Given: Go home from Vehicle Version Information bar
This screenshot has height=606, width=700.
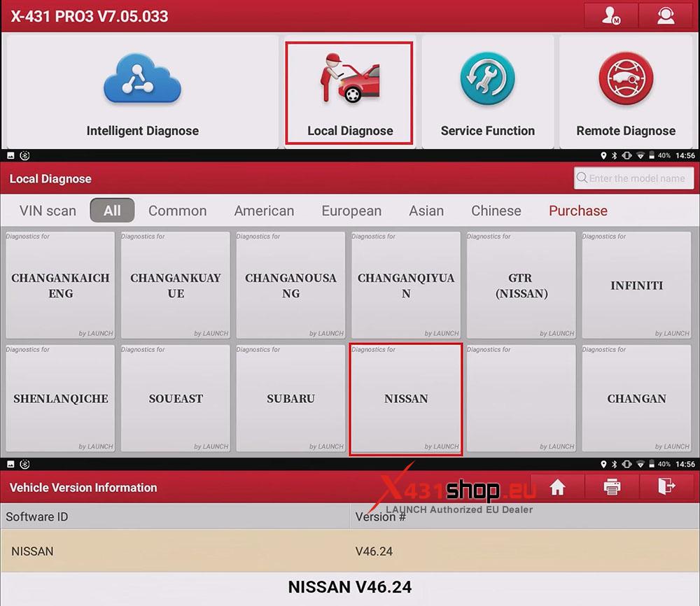Looking at the screenshot, I should (x=557, y=487).
